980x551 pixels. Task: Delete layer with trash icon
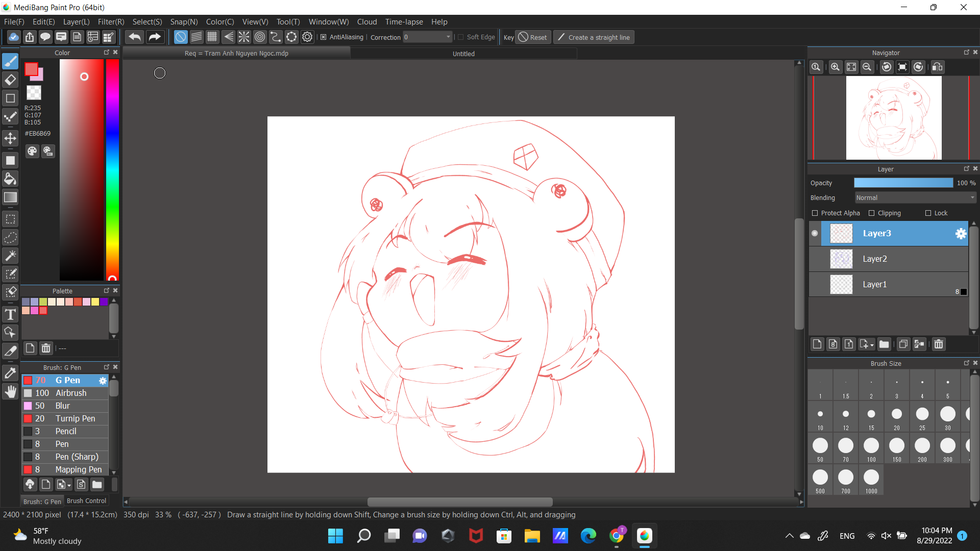pyautogui.click(x=938, y=344)
